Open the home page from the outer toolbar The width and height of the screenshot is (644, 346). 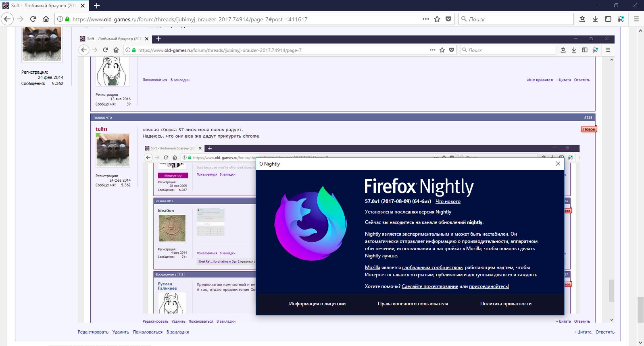click(46, 19)
